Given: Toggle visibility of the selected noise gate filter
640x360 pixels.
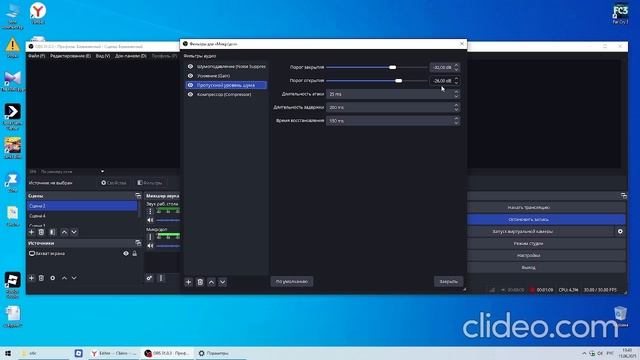Looking at the screenshot, I should [190, 85].
